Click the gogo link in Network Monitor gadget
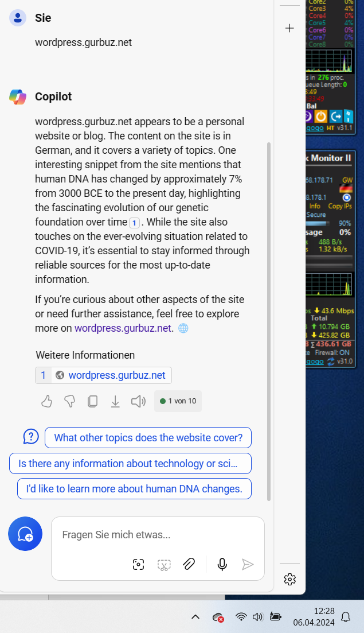The height and width of the screenshot is (633, 364). [315, 362]
